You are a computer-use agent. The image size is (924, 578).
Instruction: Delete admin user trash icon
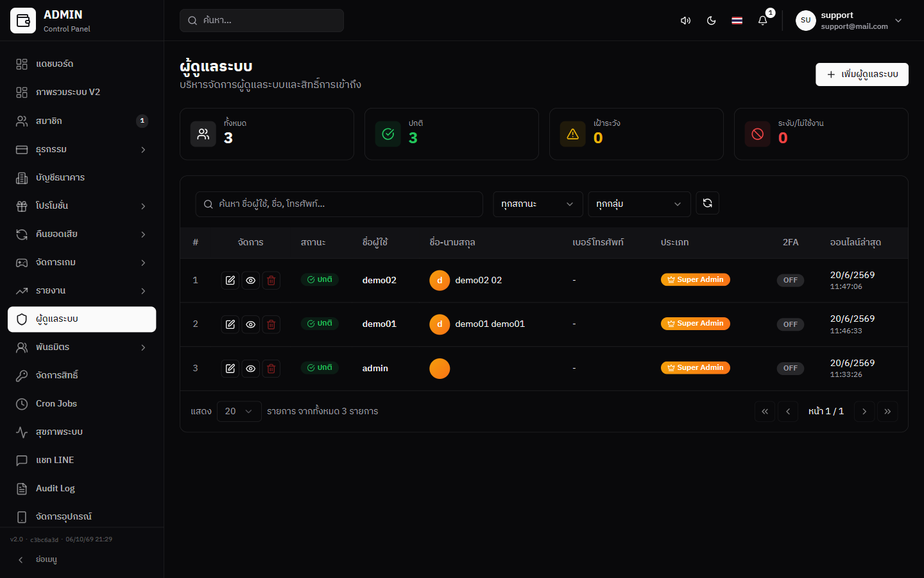(271, 368)
